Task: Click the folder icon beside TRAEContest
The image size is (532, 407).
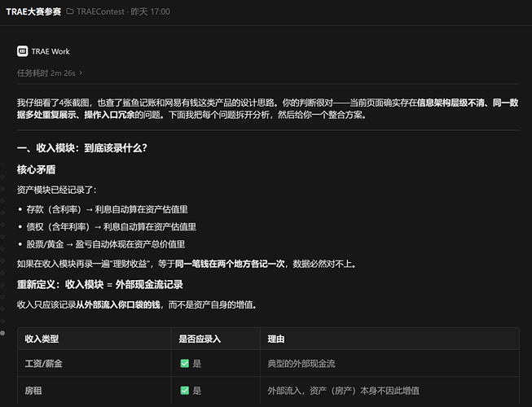Action: (x=70, y=11)
